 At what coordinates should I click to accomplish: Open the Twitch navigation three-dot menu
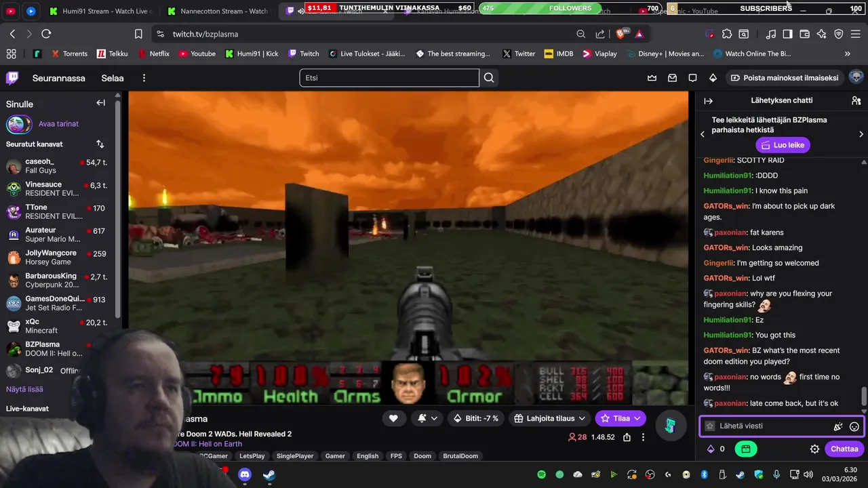pos(144,78)
